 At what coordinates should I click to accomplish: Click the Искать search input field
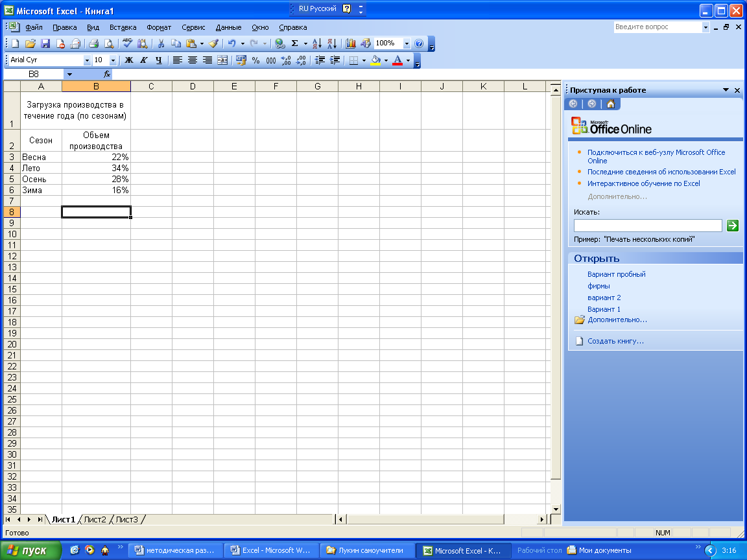[648, 226]
